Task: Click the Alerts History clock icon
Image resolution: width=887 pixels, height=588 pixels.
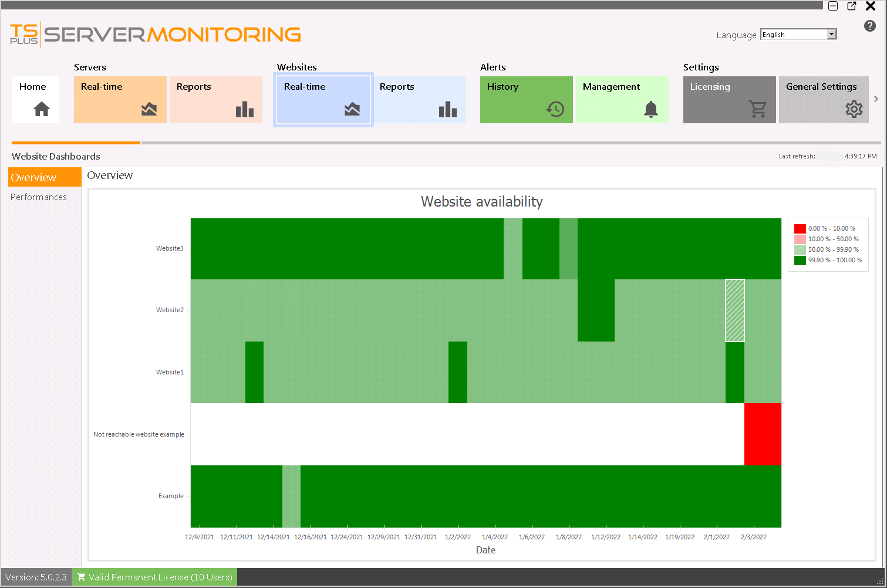Action: [554, 109]
